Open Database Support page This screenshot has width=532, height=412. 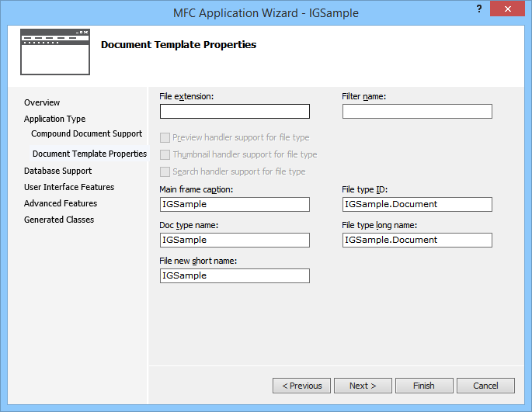(x=57, y=171)
